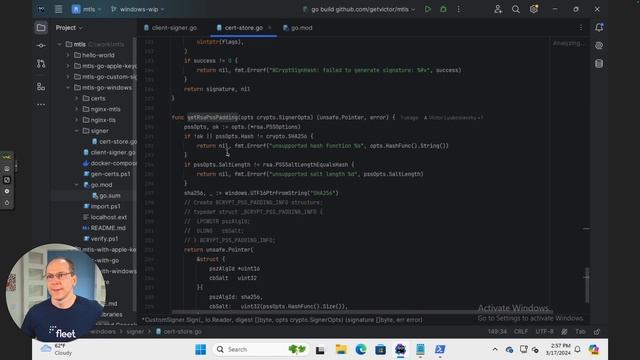This screenshot has width=640, height=360.
Task: Expand the hello-world folder
Action: (68, 55)
